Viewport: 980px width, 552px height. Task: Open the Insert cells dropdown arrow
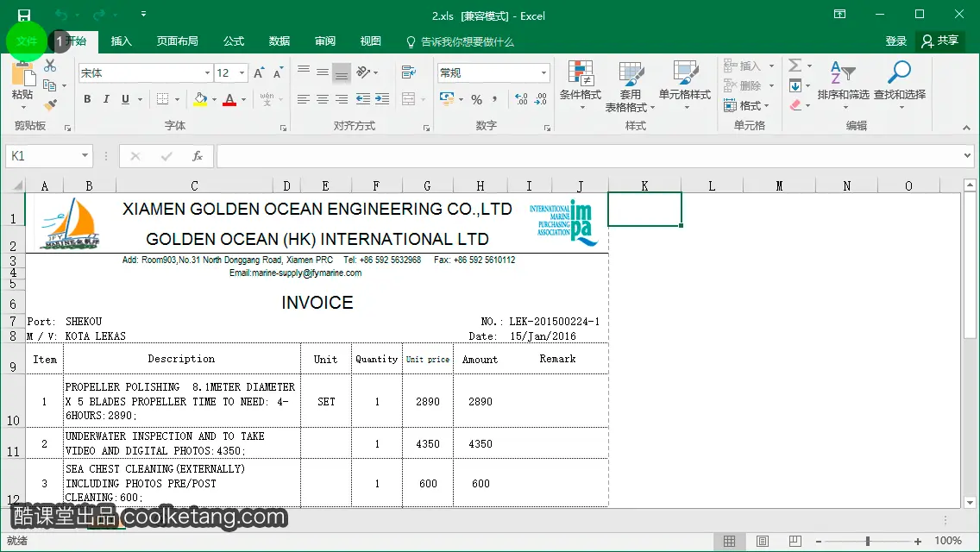click(x=772, y=66)
